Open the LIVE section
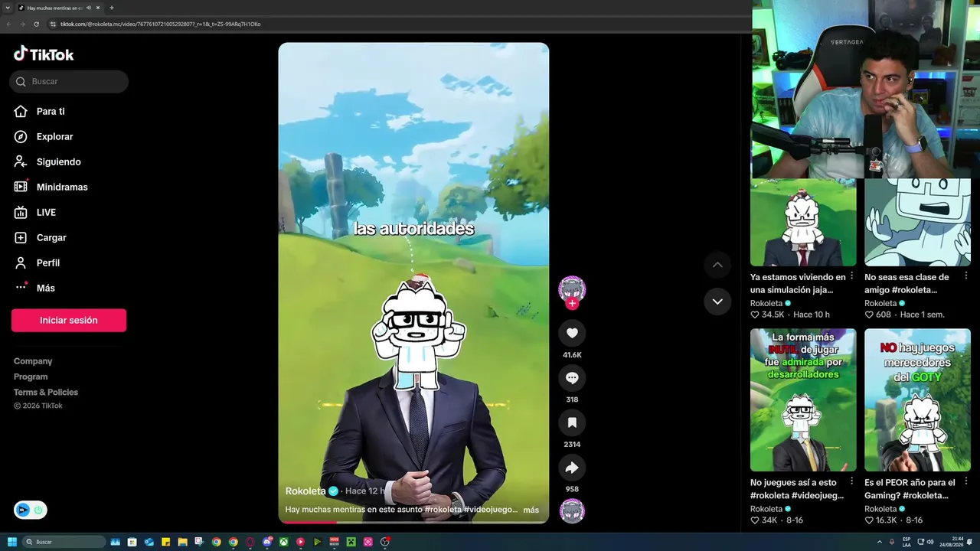980x551 pixels. (x=34, y=213)
